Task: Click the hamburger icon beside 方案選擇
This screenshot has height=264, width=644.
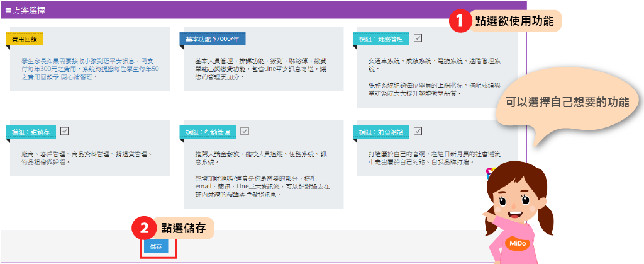Action: [8, 11]
